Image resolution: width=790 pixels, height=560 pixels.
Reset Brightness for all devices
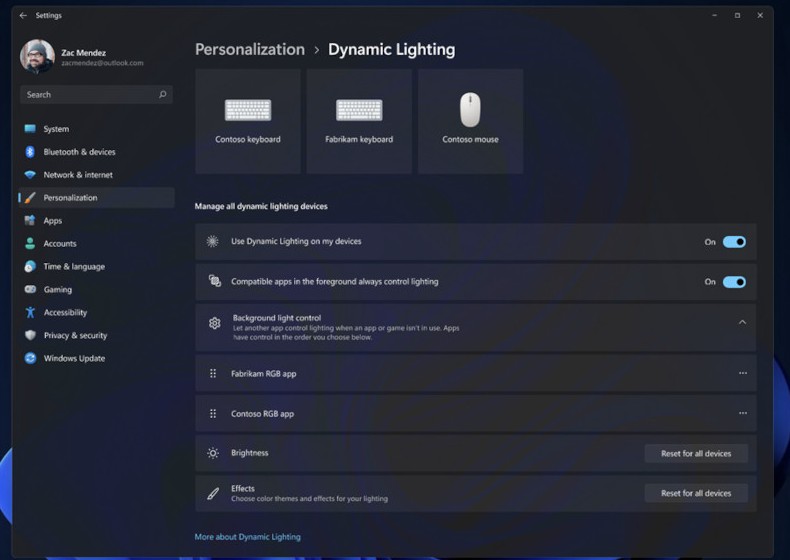pyautogui.click(x=696, y=453)
